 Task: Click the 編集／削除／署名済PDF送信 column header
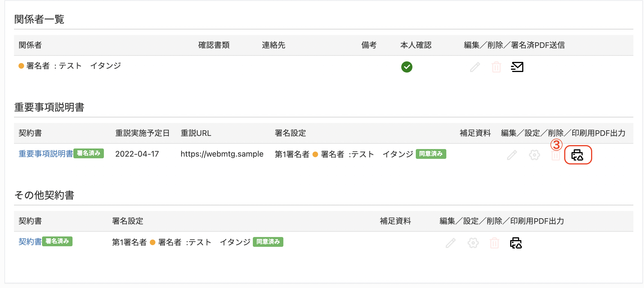pos(514,45)
